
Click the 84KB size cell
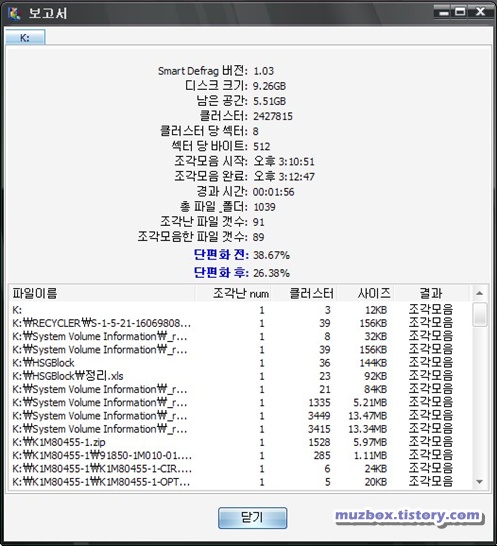coord(375,389)
